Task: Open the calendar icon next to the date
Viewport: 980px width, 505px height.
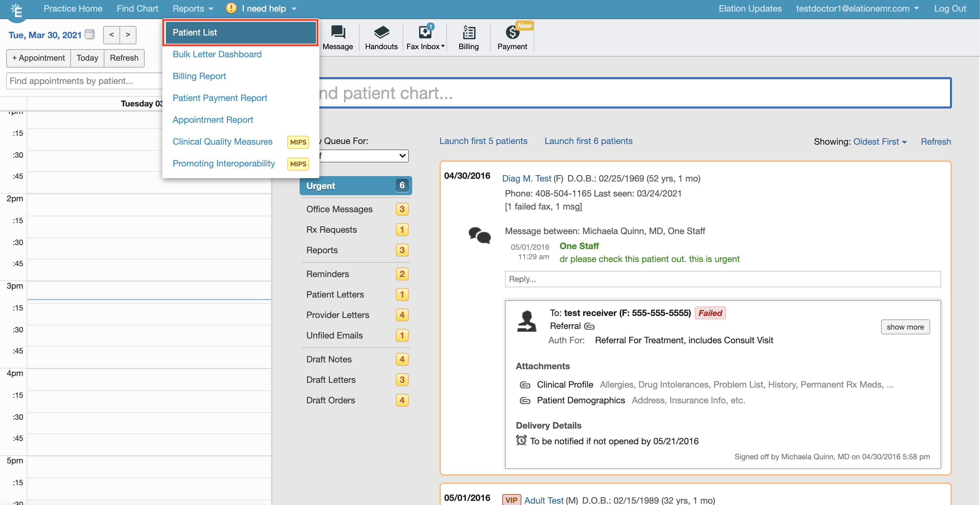Action: click(x=90, y=34)
